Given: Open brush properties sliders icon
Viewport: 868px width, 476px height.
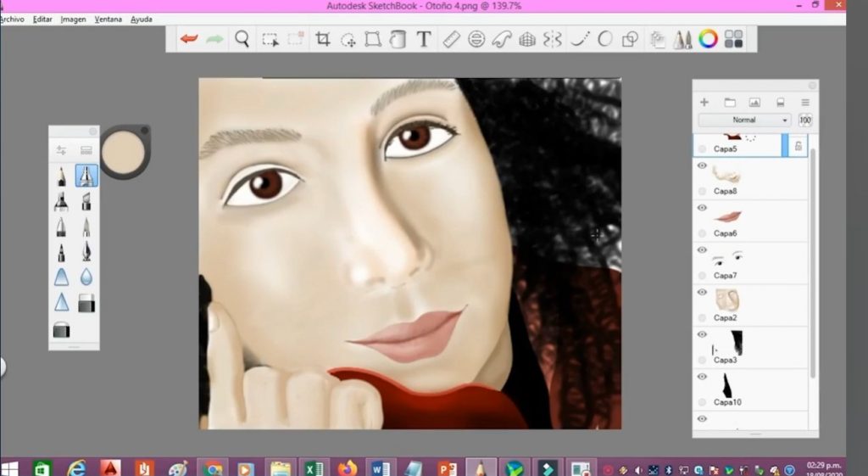Looking at the screenshot, I should tap(62, 150).
